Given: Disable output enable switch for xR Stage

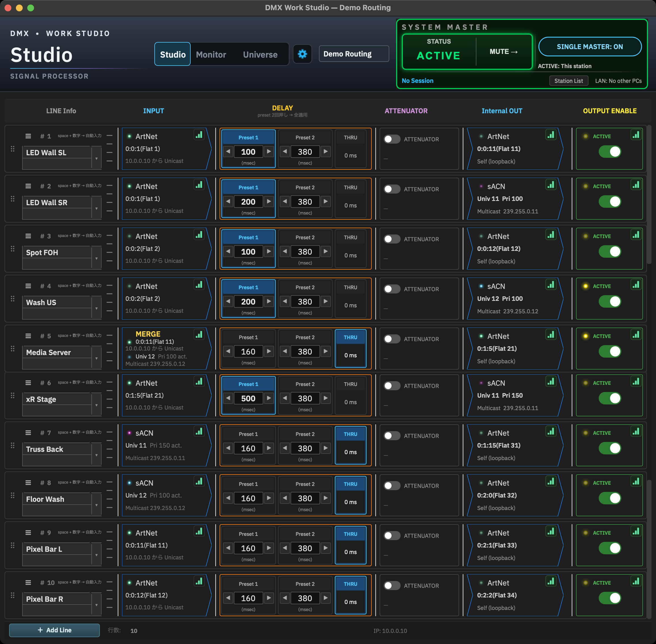Looking at the screenshot, I should pos(610,398).
